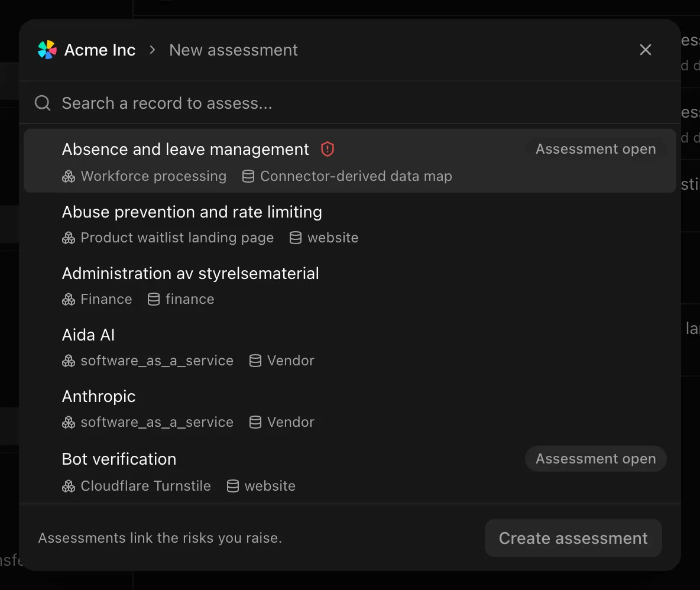Select the Administration av styrelsematerial record
Screen dimensions: 700x590
click(350, 286)
